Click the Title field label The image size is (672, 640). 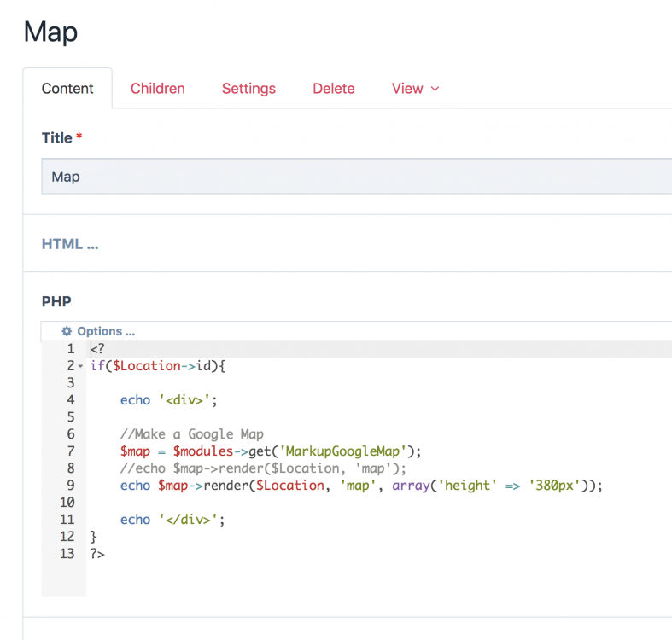click(x=57, y=137)
